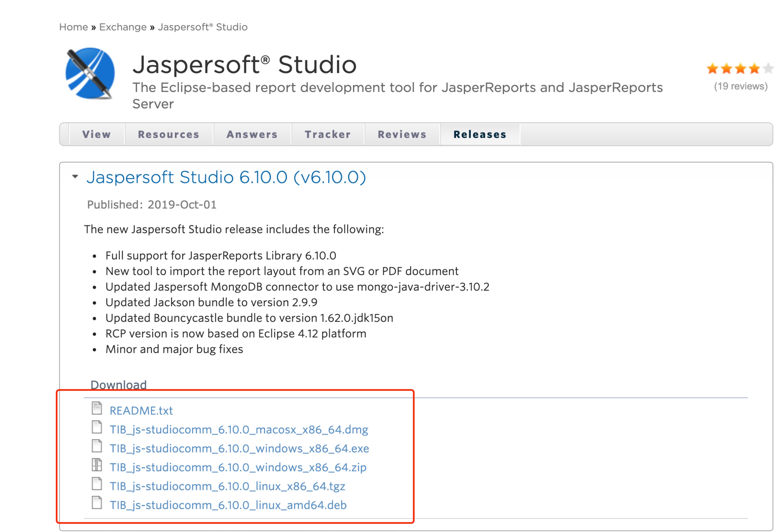Click 'RCP version is now based on Eclipse 4.12'

tap(236, 333)
